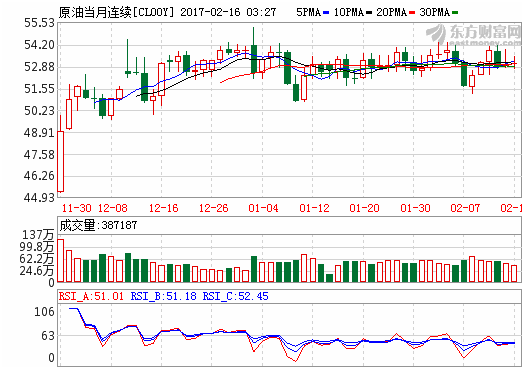Click the 成交量:387187 volume label
Screen dimensions: 524x369
coord(98,225)
